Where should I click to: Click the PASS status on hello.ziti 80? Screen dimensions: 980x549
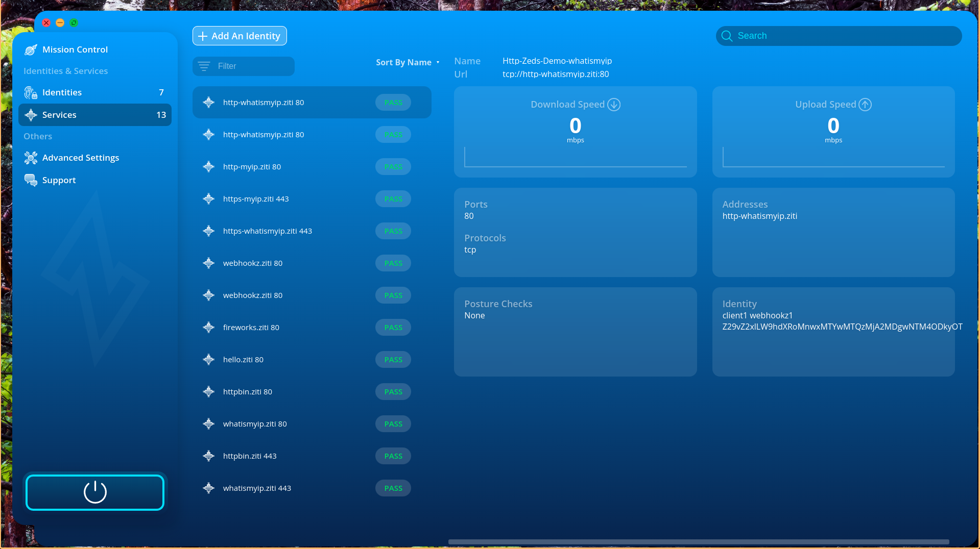pos(393,359)
